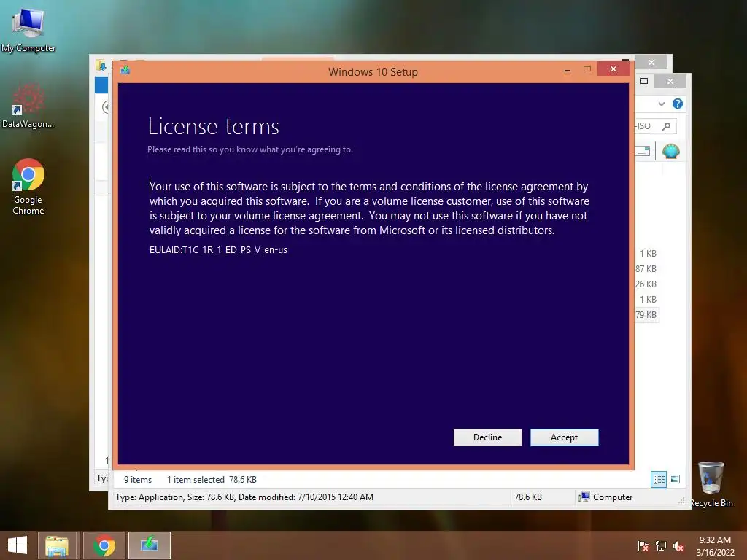
Task: Open the Windows Start button
Action: pyautogui.click(x=18, y=545)
